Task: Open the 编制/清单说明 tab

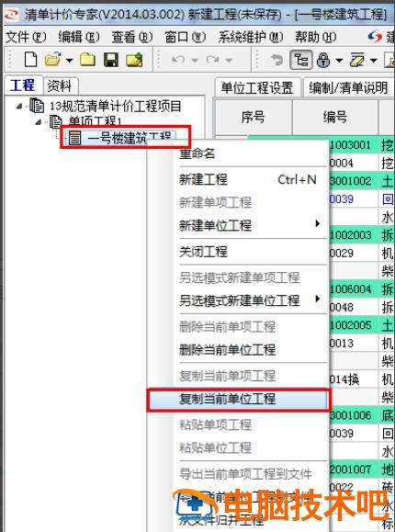Action: click(348, 87)
